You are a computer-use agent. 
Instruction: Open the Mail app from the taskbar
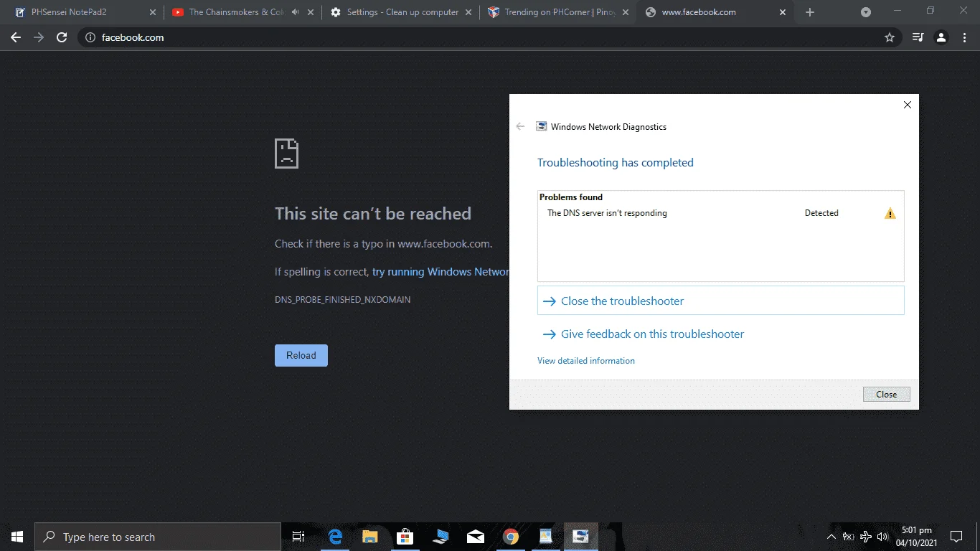475,537
